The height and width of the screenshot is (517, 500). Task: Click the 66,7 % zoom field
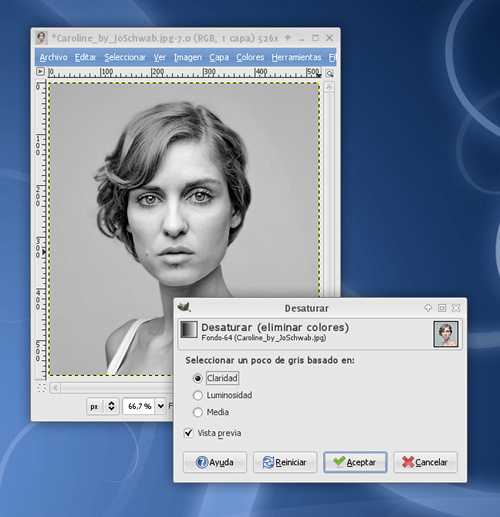(x=139, y=406)
